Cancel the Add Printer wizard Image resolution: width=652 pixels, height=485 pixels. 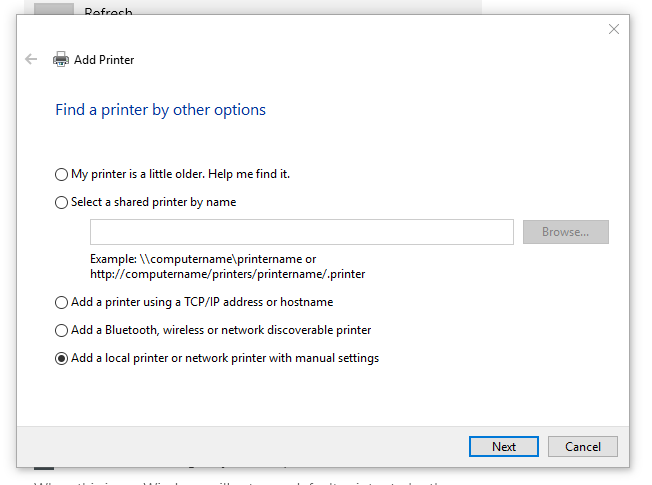[582, 446]
